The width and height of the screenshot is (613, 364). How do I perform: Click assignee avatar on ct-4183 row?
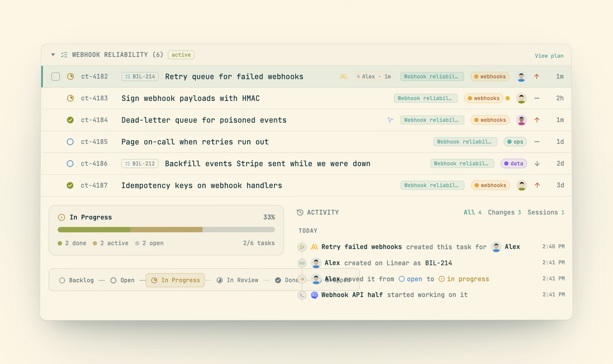[x=521, y=98]
